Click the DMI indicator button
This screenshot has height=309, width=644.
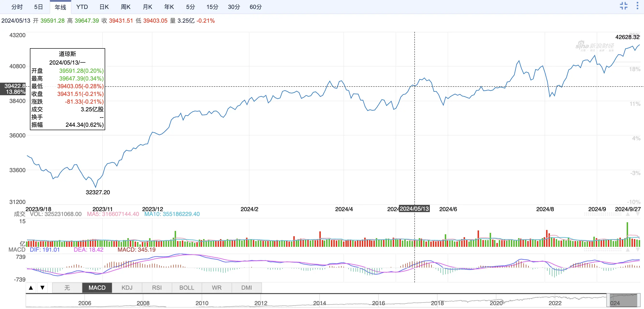[247, 288]
